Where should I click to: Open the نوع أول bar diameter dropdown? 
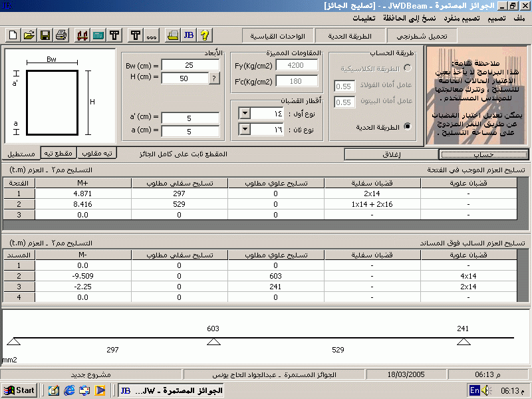point(244,114)
